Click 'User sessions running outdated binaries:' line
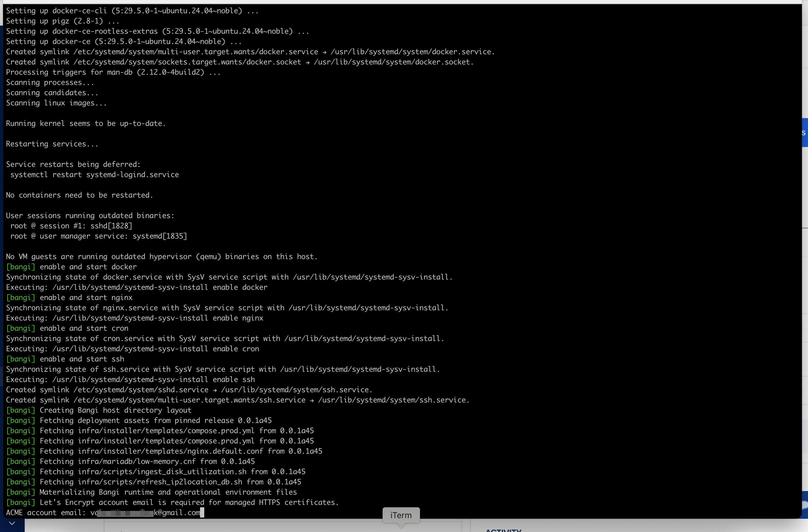Viewport: 808px width, 532px height. pos(90,216)
